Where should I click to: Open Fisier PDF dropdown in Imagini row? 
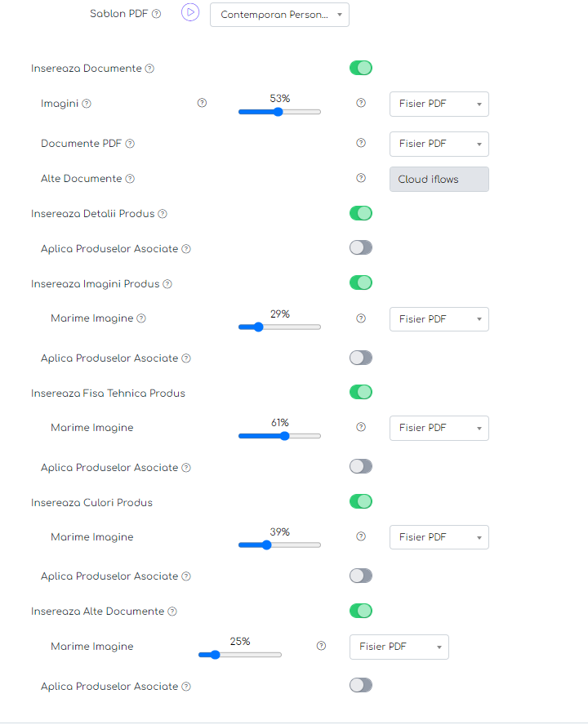coord(439,104)
